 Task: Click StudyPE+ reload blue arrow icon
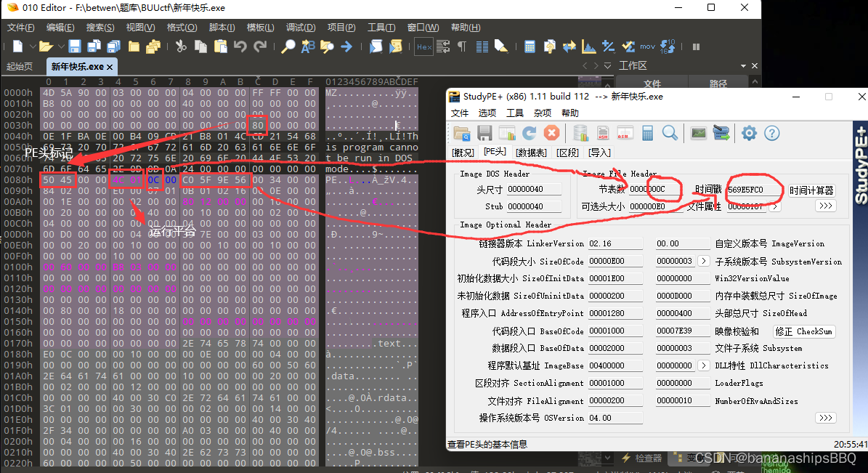tap(530, 133)
